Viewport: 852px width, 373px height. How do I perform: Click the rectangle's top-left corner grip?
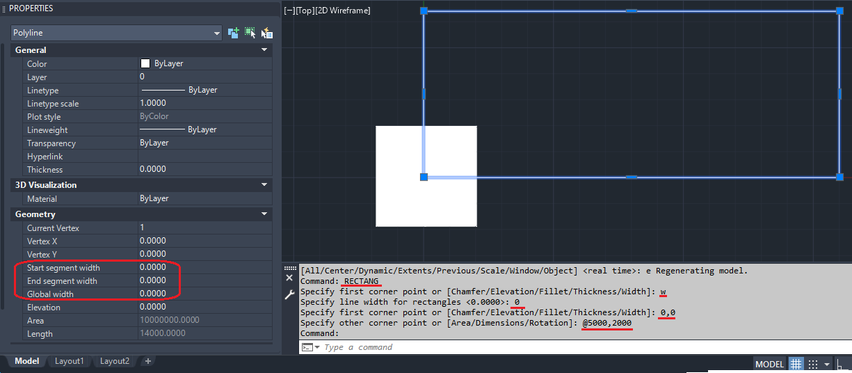pos(424,10)
